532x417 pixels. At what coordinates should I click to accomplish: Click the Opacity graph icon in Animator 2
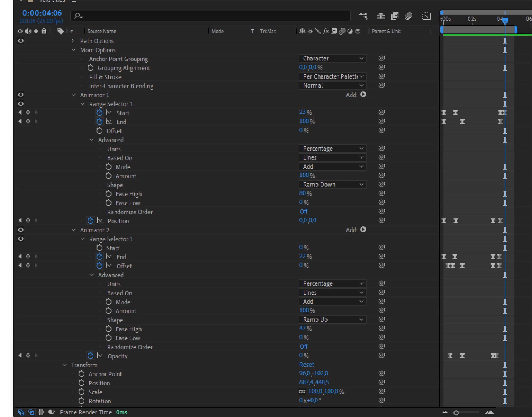(100, 356)
